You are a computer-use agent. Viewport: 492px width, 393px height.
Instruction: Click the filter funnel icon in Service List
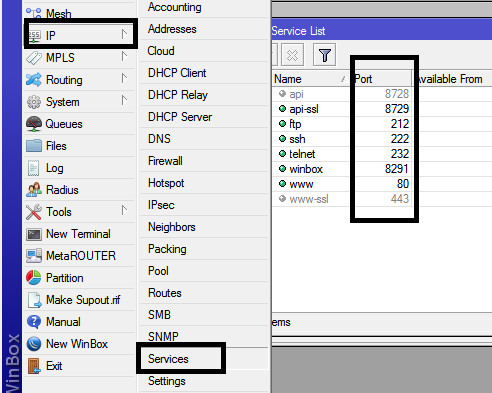click(x=324, y=55)
